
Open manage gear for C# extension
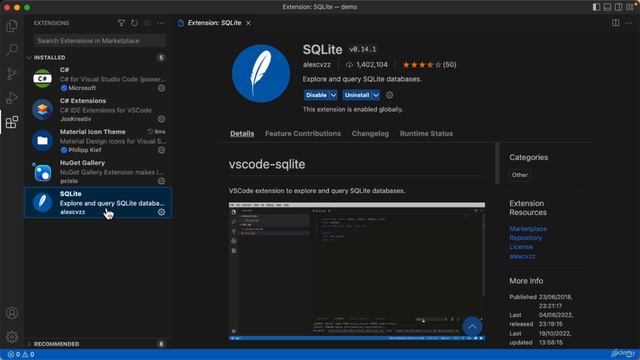[162, 88]
